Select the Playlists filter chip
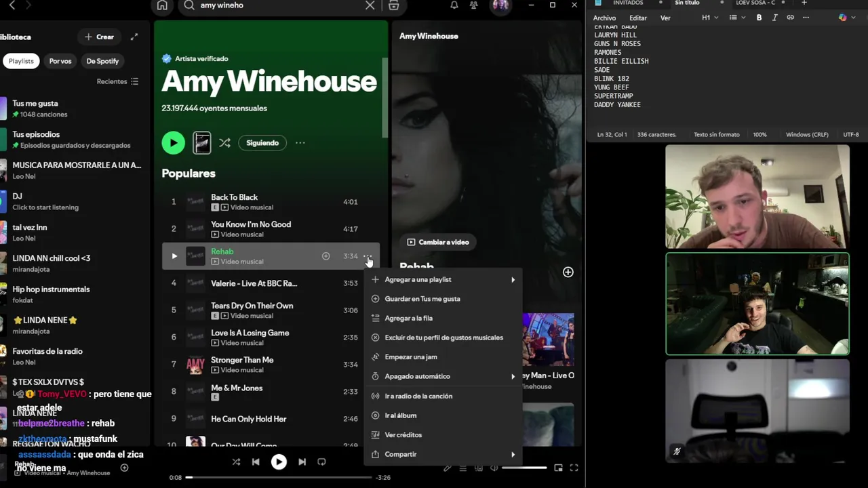This screenshot has height=488, width=868. 21,61
